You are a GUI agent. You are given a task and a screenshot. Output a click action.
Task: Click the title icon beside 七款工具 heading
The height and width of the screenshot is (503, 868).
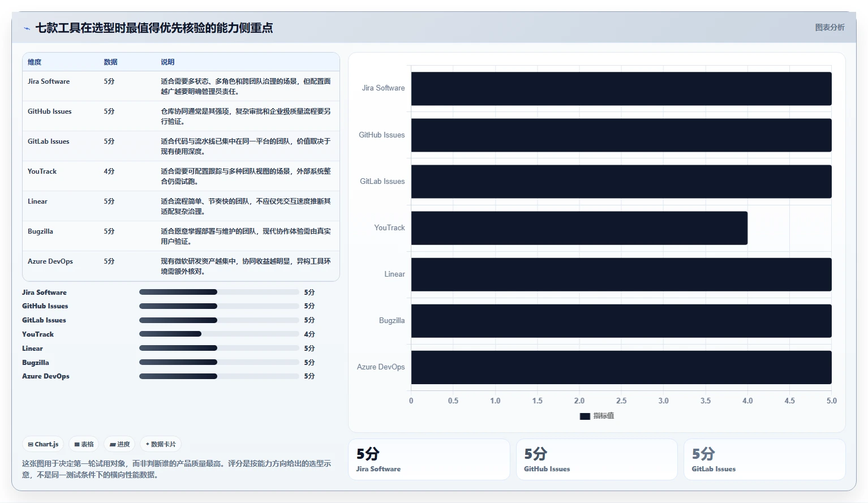tap(27, 28)
